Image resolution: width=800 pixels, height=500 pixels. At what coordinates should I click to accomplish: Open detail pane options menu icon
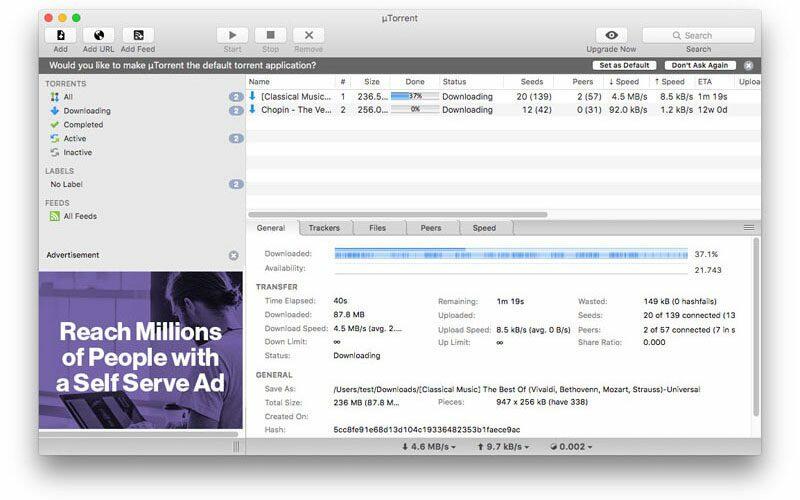(x=748, y=228)
